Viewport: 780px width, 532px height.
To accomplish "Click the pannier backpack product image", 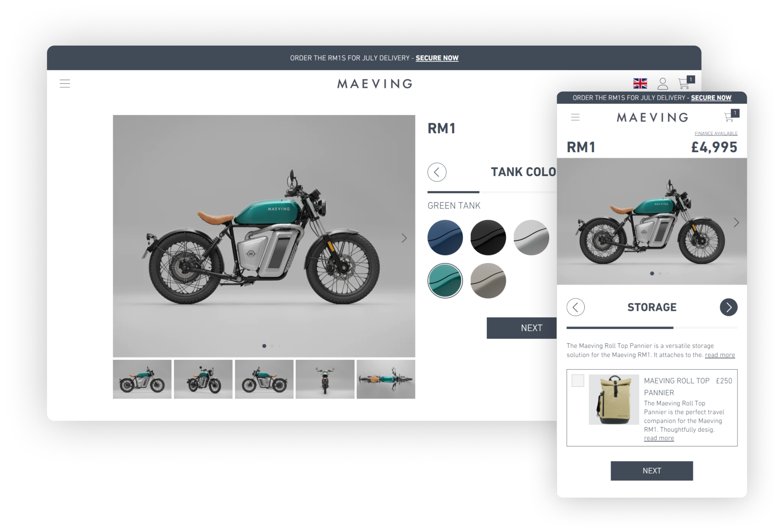I will click(614, 399).
